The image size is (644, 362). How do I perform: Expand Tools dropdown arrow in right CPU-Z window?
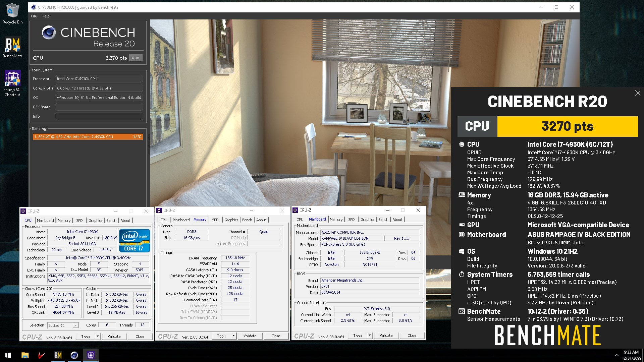[x=370, y=336]
